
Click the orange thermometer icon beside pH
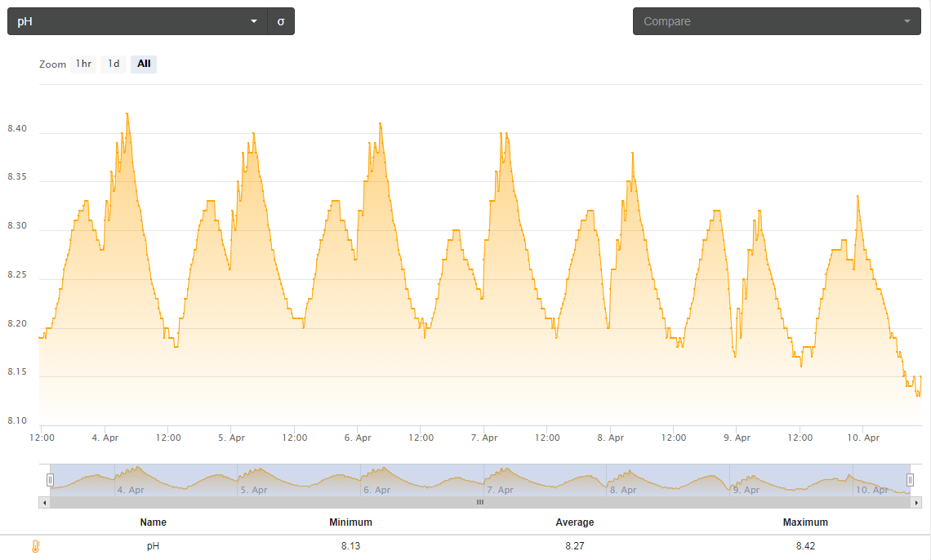click(x=35, y=546)
